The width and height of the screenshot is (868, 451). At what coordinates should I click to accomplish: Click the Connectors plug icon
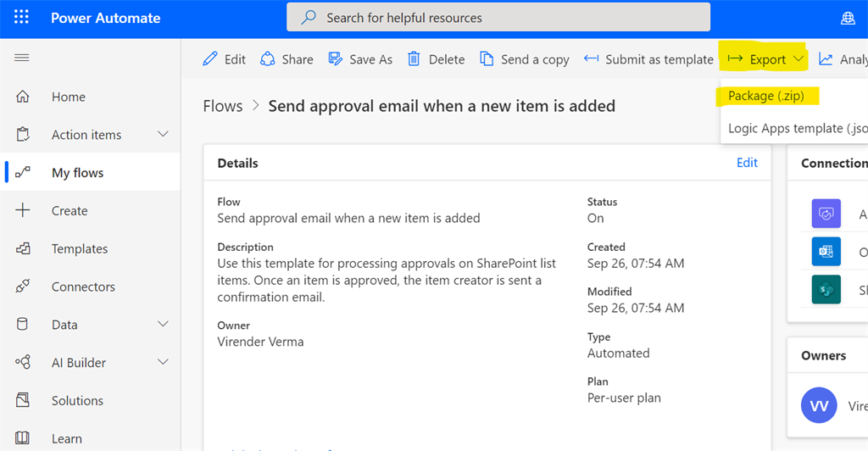[23, 287]
